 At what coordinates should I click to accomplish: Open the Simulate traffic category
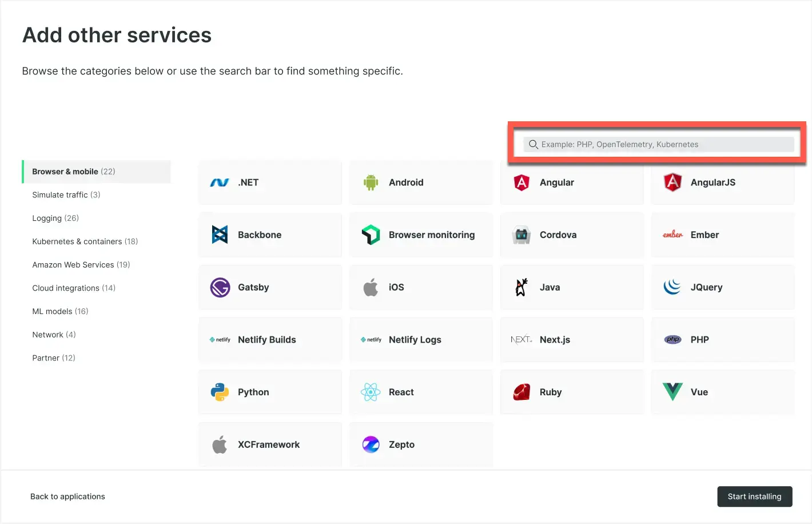(x=66, y=194)
